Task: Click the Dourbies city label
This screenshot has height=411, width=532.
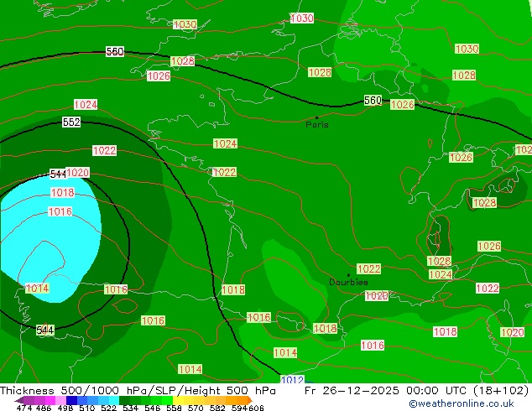Action: [x=348, y=282]
